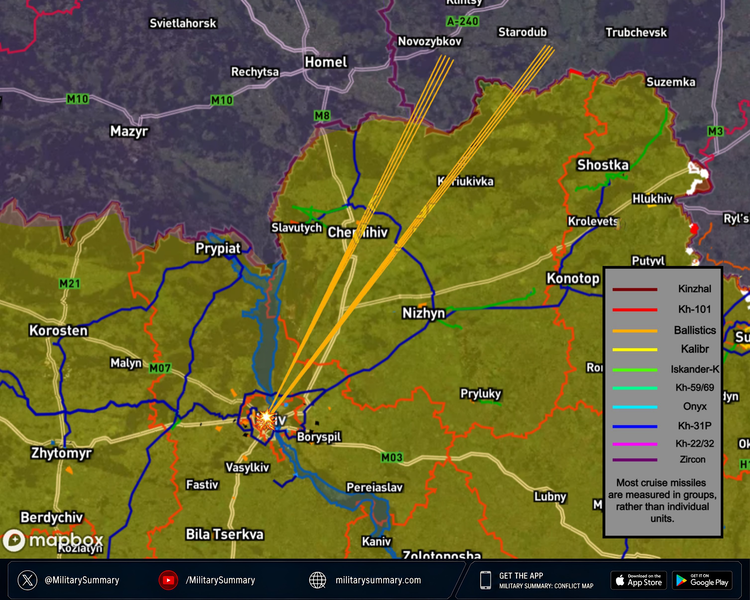The width and height of the screenshot is (750, 600).
Task: Open the /MilitarySummary YouTube channel link
Action: click(221, 580)
